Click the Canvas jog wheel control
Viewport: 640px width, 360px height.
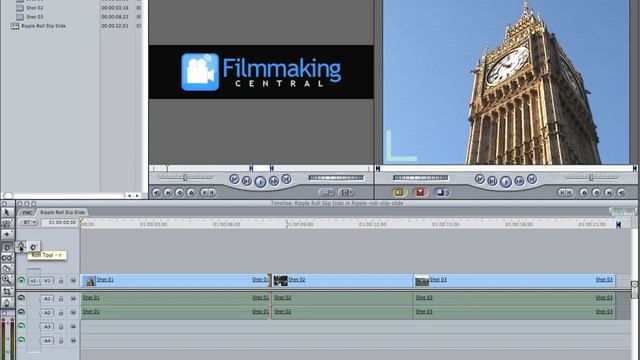tap(420, 178)
